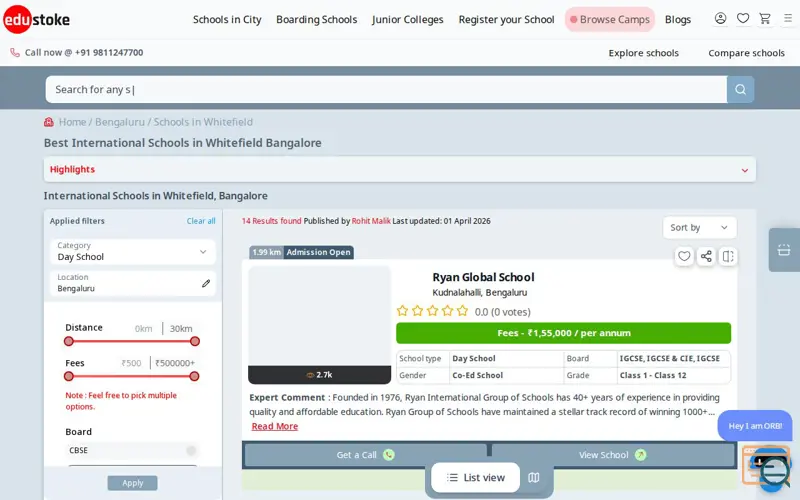Click the 2.7k views counter

(319, 375)
